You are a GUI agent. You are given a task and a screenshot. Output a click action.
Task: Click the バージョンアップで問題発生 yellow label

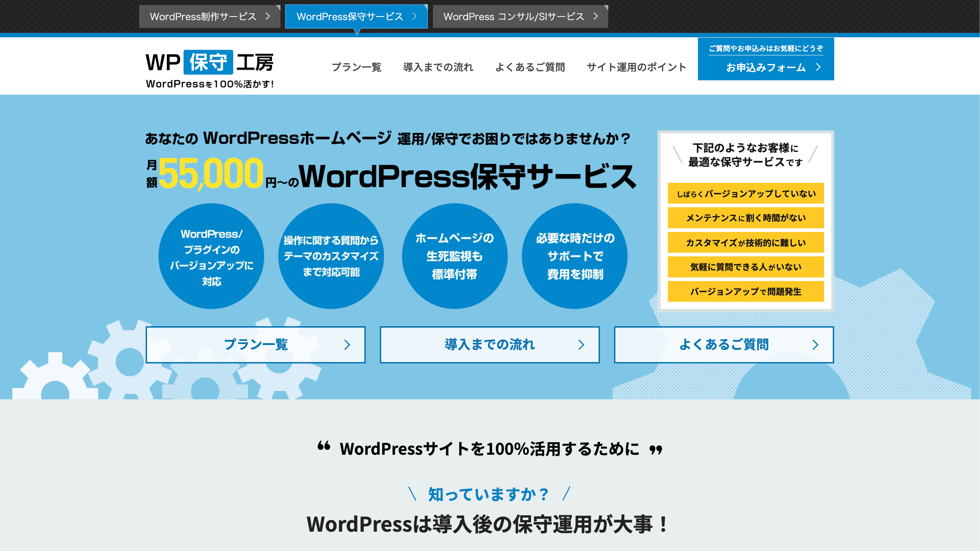(746, 291)
